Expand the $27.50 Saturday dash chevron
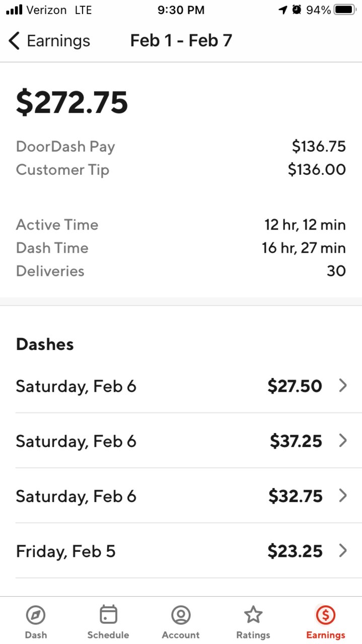Image resolution: width=362 pixels, height=644 pixels. point(343,386)
